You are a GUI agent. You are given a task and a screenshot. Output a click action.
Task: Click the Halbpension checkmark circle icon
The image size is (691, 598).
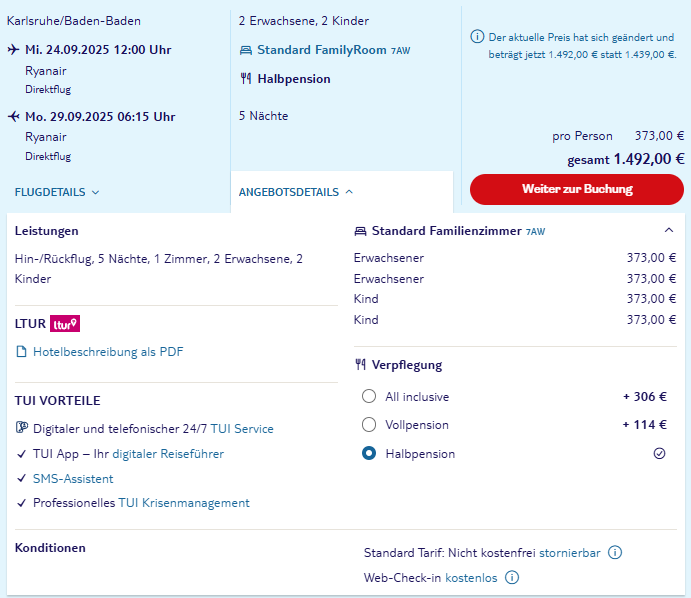coord(659,453)
